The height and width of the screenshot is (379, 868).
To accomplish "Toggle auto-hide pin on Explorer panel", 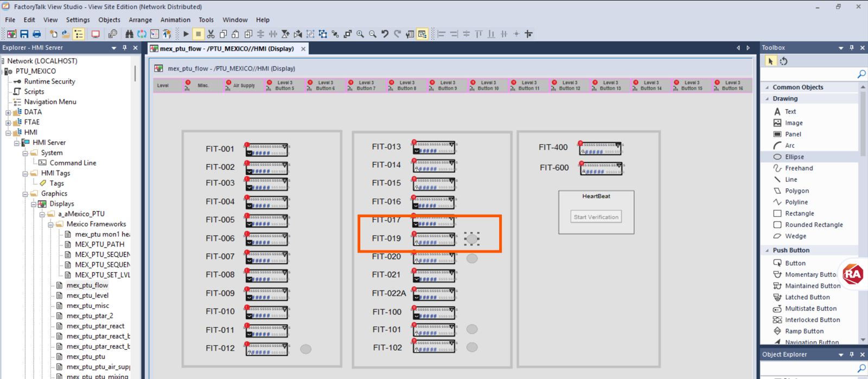I will pos(125,48).
